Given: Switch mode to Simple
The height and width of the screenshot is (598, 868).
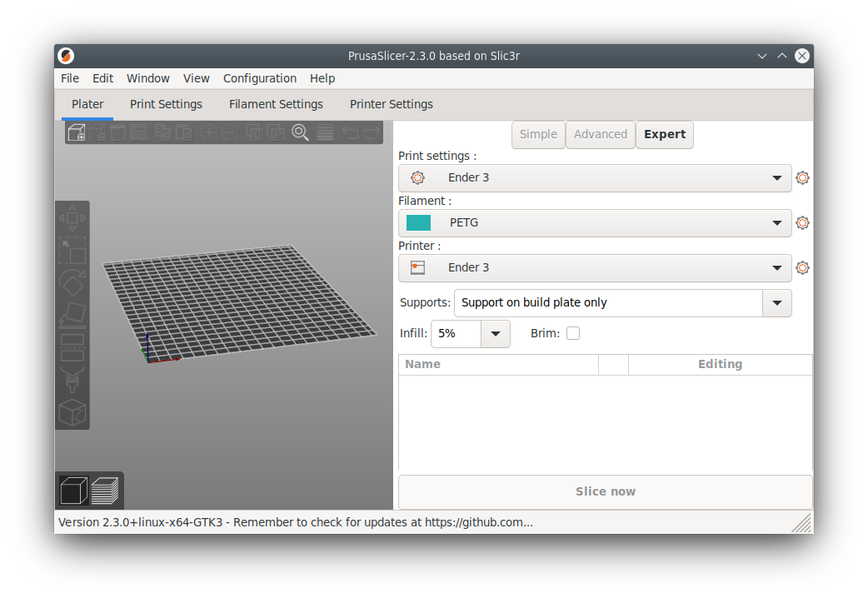Looking at the screenshot, I should point(538,134).
